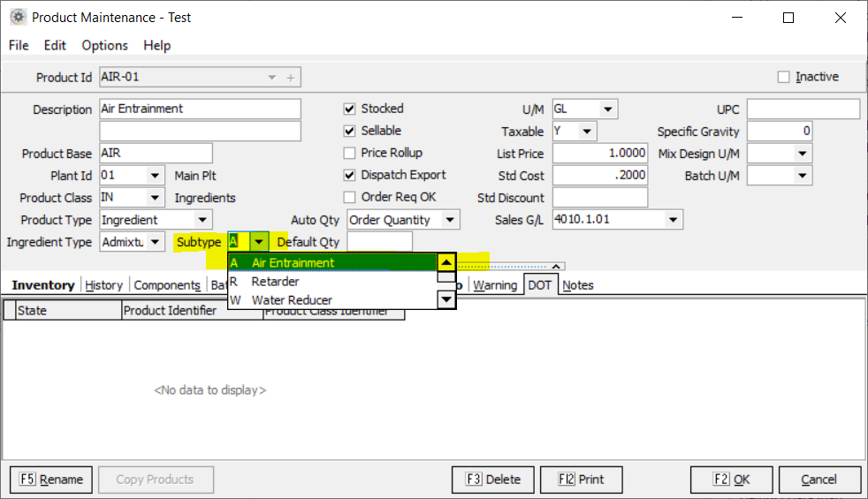Uncheck the Sellable checkbox
The height and width of the screenshot is (499, 868).
pos(350,132)
